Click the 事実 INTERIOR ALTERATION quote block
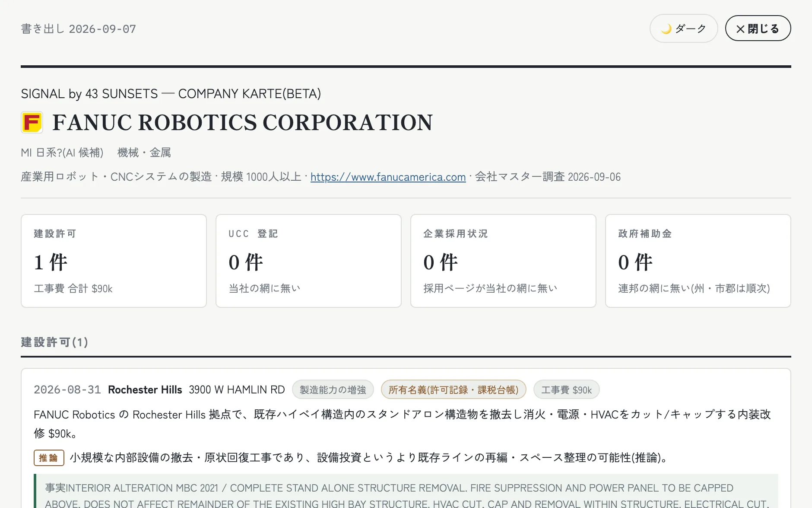The image size is (812, 508). point(406,491)
